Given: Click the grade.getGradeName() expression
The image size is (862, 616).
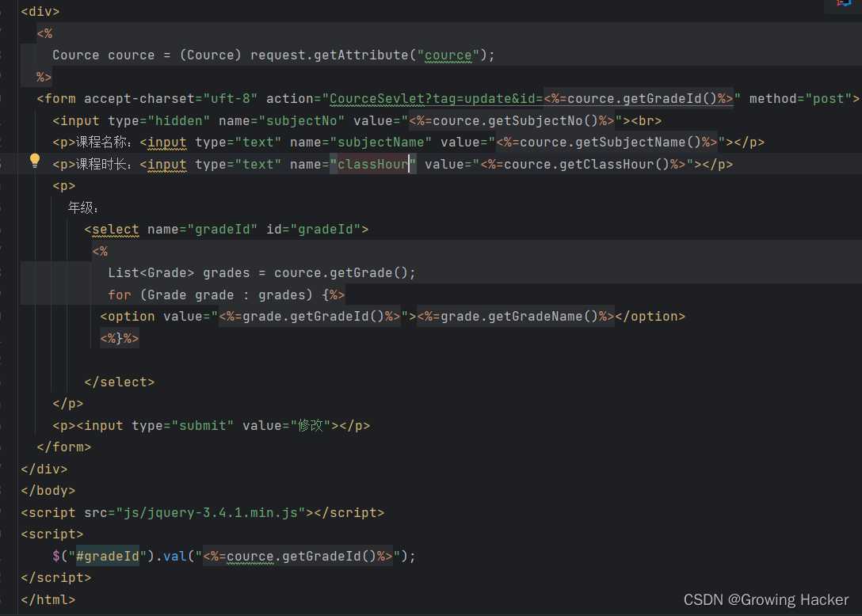Looking at the screenshot, I should 515,316.
